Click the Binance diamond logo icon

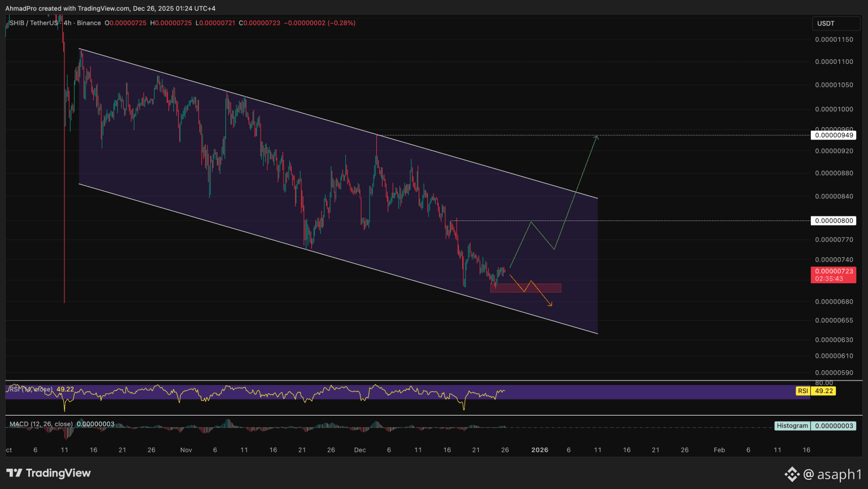(792, 474)
